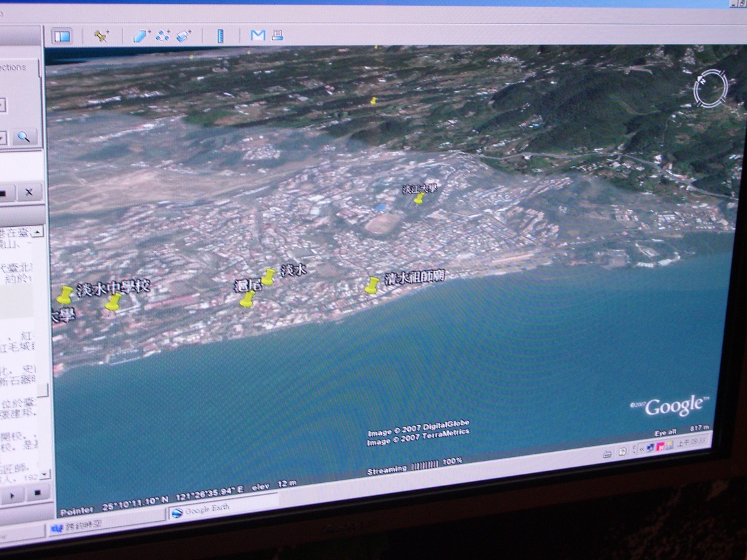Select the Add Polygon tool

(x=141, y=36)
